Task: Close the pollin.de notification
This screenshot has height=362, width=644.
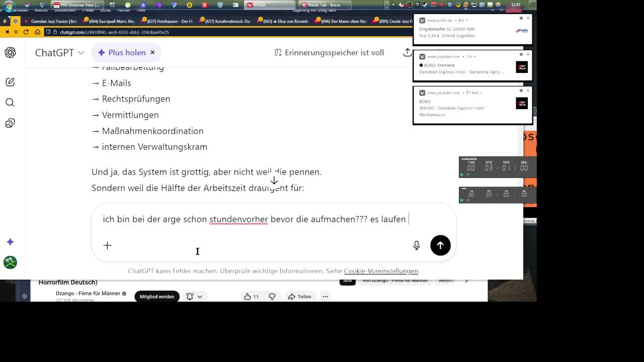Action: click(x=528, y=18)
